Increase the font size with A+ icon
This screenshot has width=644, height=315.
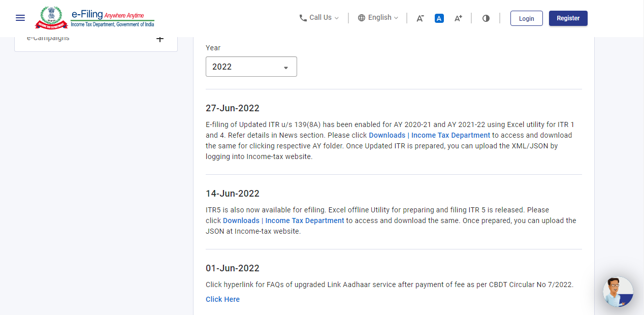tap(458, 18)
